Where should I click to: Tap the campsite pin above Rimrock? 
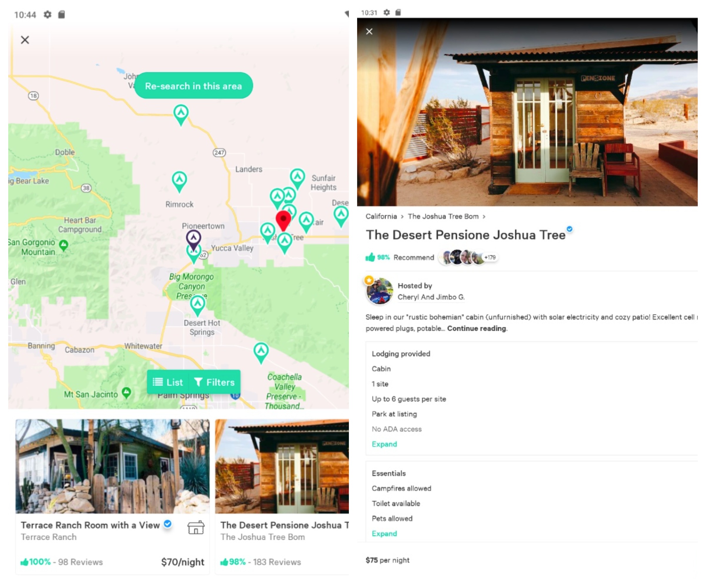(179, 181)
